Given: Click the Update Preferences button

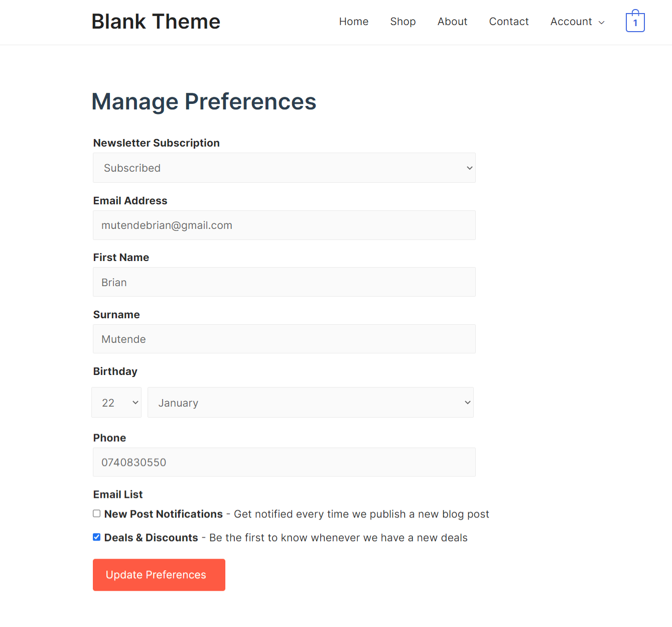Looking at the screenshot, I should pyautogui.click(x=159, y=574).
